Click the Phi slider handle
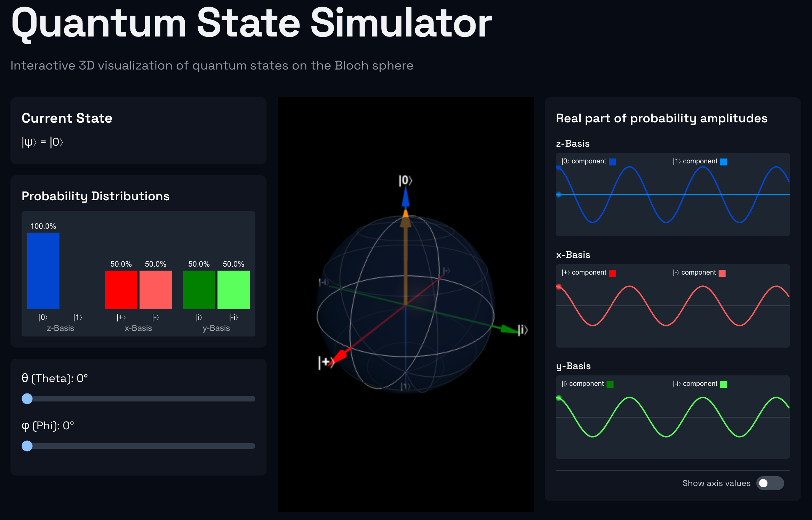812x520 pixels. (27, 446)
